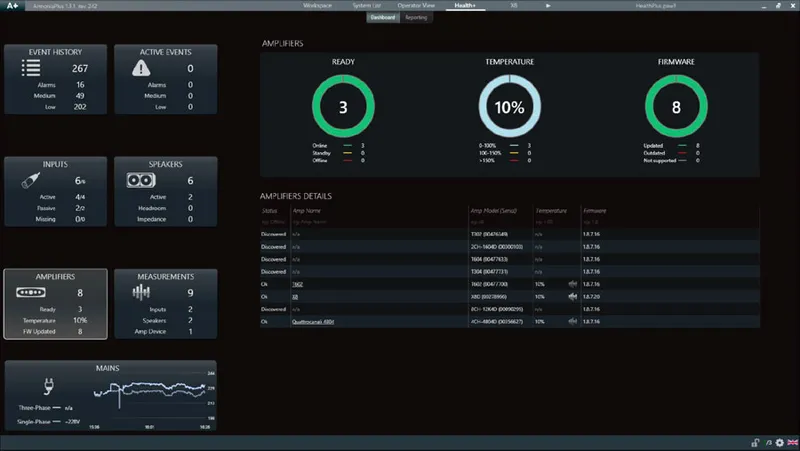
Task: Change language with UK flag icon
Action: pos(792,442)
